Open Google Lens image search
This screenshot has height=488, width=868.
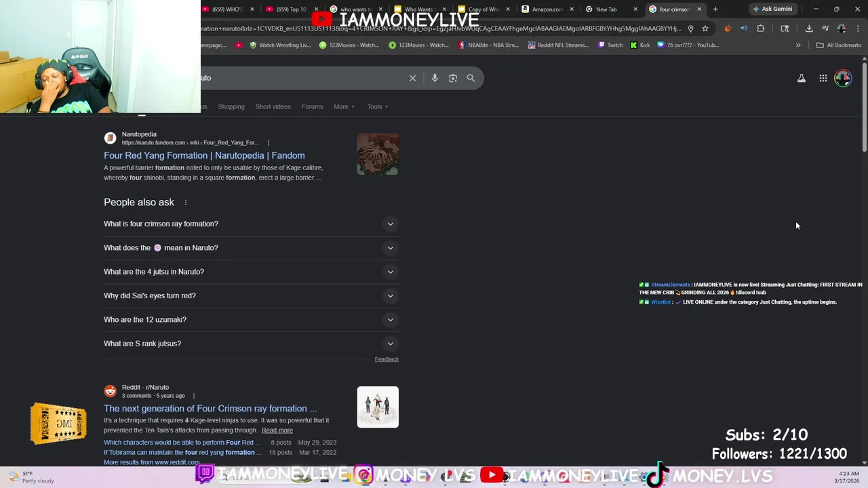click(453, 78)
